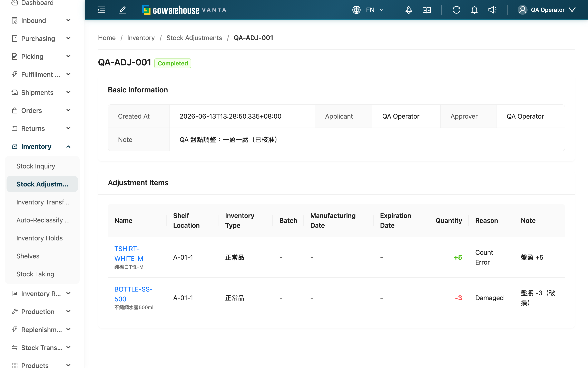Screen dimensions: 588x368
Task: Expand the Orders menu chevron
Action: click(69, 110)
